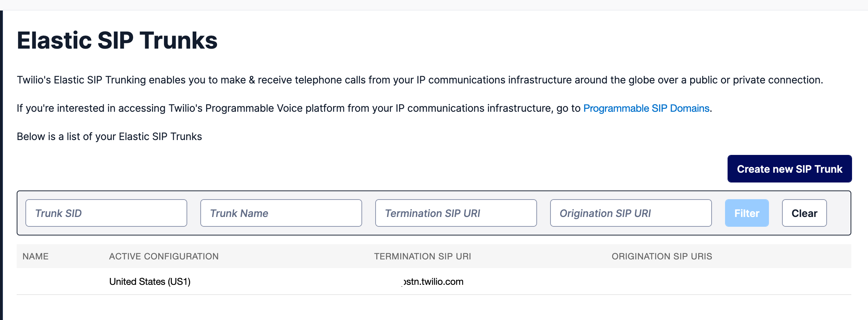
Task: Click into the Termination SIP URI filter input
Action: click(x=456, y=213)
